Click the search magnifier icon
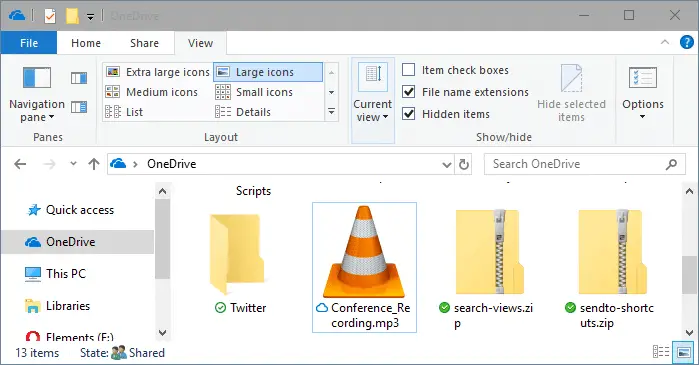The width and height of the screenshot is (699, 365). 671,164
